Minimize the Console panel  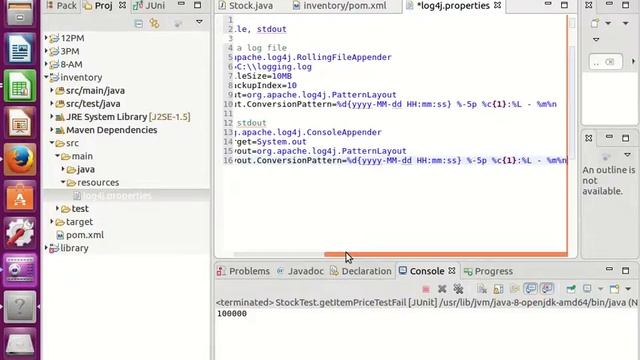pos(609,269)
